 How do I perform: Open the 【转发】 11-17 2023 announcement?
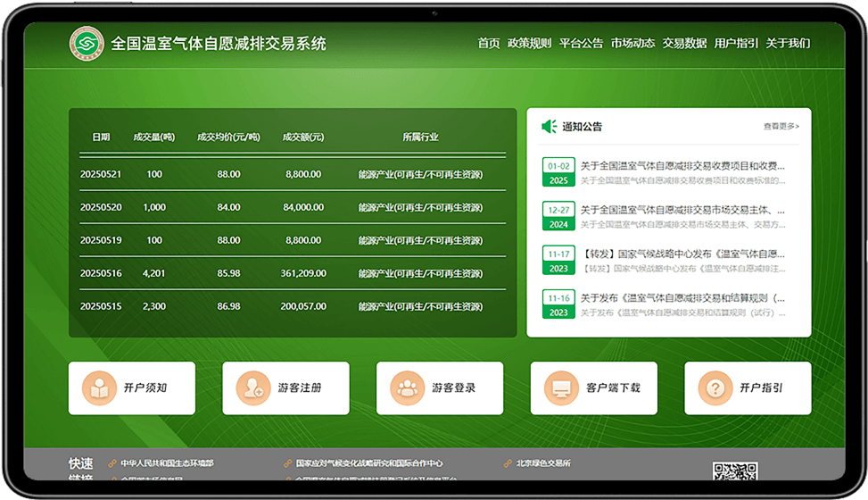pyautogui.click(x=682, y=254)
